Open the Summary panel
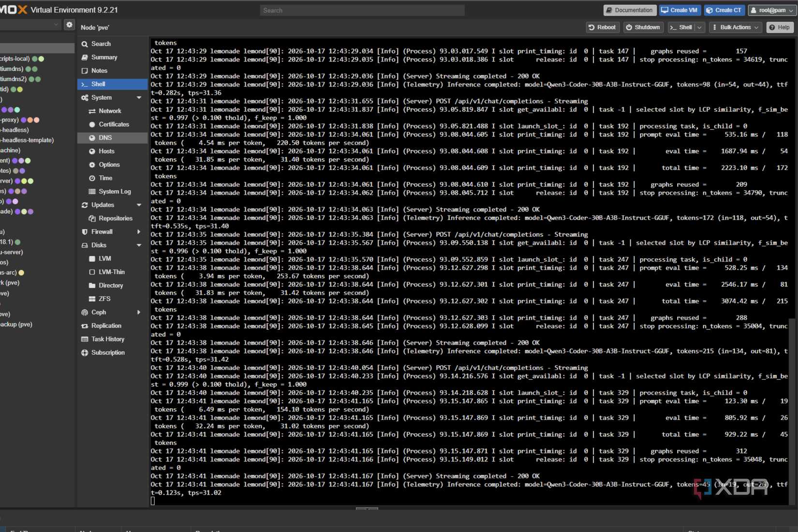The width and height of the screenshot is (798, 532). (112, 57)
